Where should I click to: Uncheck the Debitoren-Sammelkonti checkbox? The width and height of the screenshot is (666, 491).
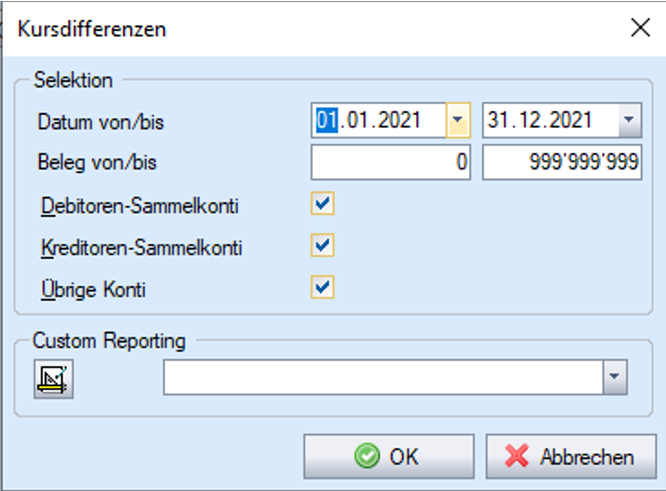tap(322, 205)
